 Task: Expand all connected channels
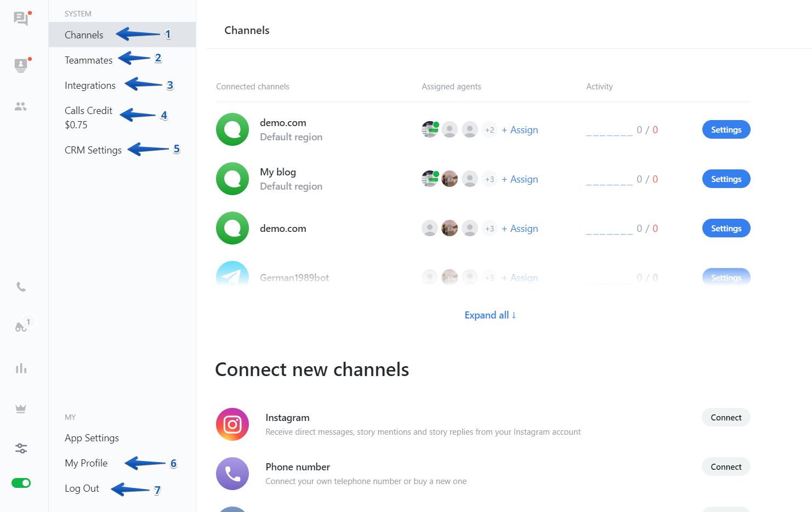(x=490, y=315)
